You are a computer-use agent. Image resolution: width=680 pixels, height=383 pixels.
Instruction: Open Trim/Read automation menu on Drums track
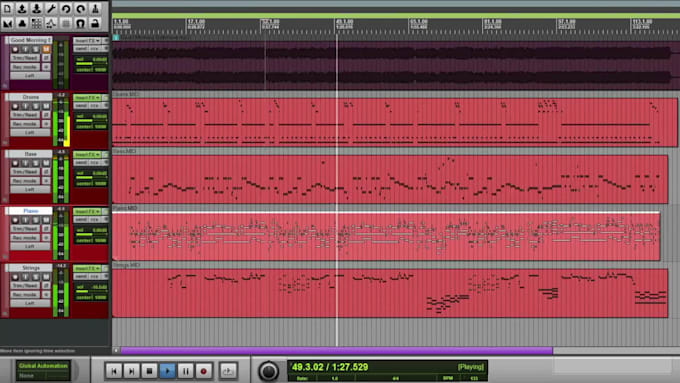(x=25, y=115)
